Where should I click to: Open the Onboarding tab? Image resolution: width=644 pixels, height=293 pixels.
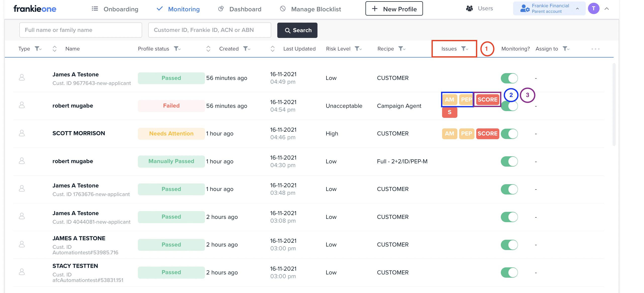point(115,9)
